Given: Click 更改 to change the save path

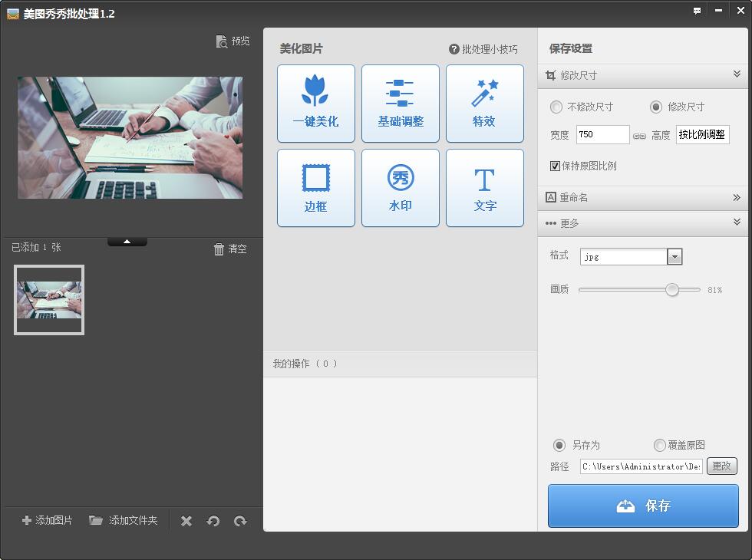Looking at the screenshot, I should (x=721, y=466).
